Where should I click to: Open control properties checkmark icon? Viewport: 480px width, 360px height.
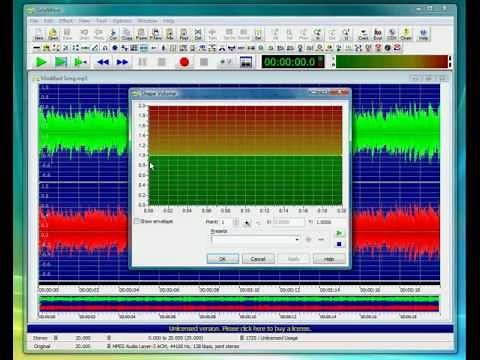[x=226, y=62]
